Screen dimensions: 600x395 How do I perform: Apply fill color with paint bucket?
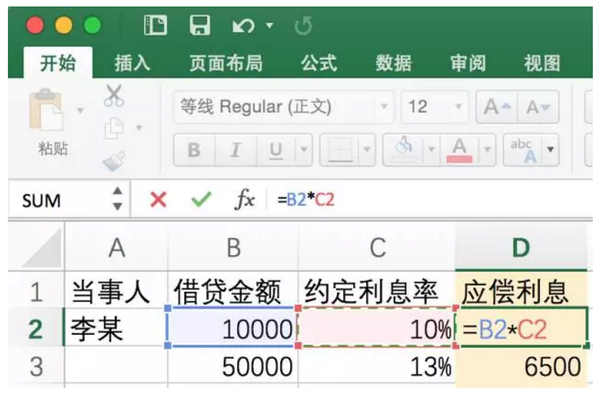404,149
